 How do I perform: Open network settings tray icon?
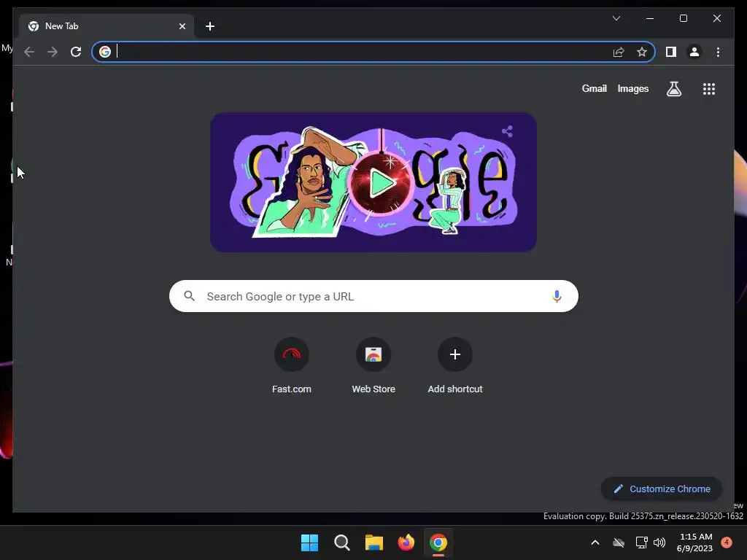[x=641, y=542]
